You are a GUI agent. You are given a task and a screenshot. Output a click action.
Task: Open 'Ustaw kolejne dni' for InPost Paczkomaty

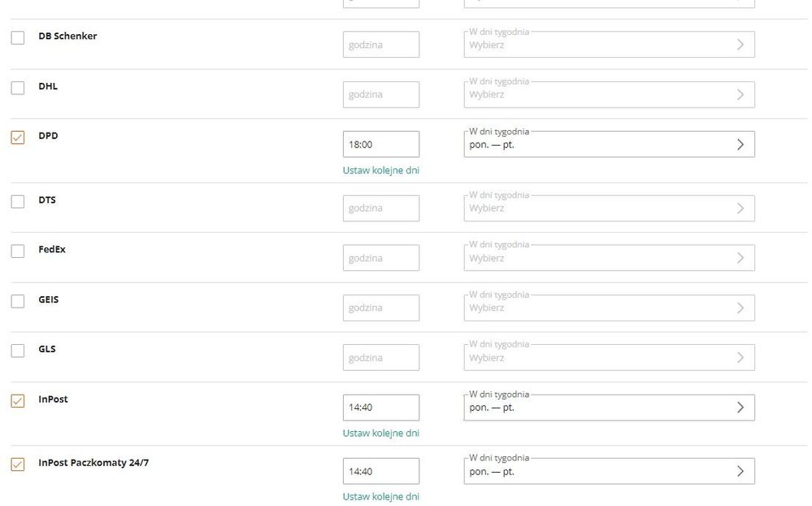(380, 496)
